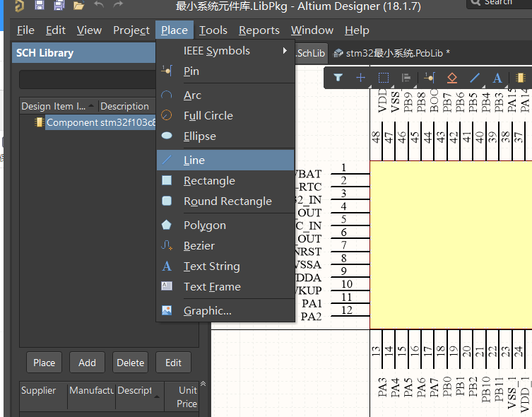Viewport: 532px width, 417px height.
Task: Click the component chip icon in the floating toolbar
Action: tap(520, 78)
